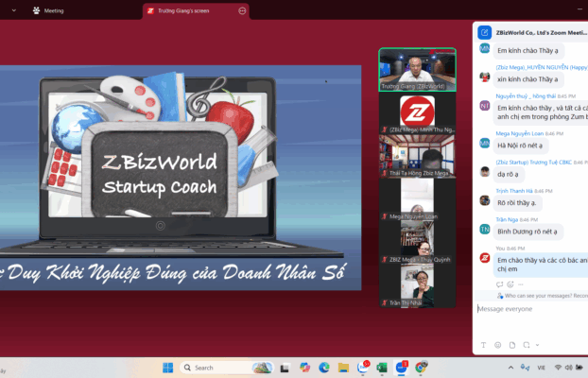Click the location/meet-now tray icon beside VIE
This screenshot has width=588, height=378.
point(525,368)
